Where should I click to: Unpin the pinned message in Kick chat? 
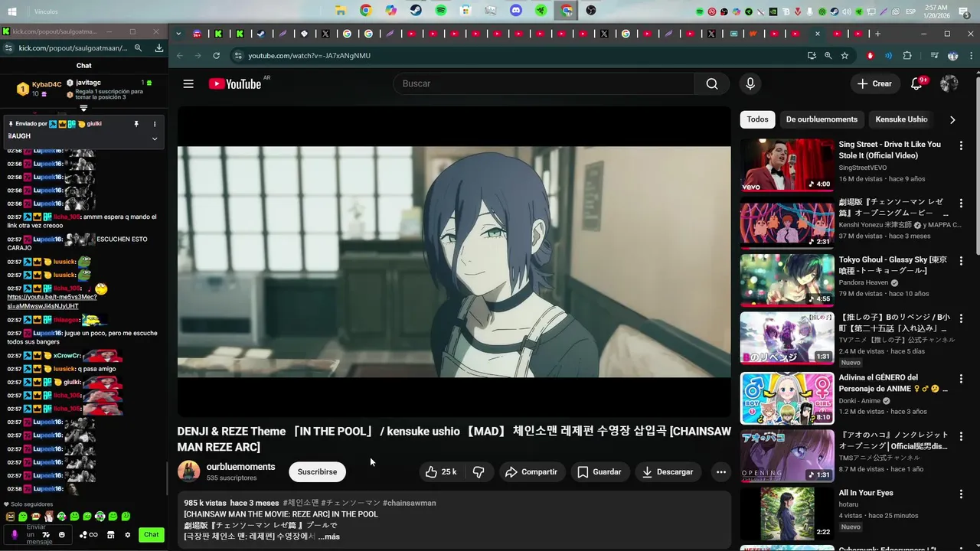coord(136,124)
